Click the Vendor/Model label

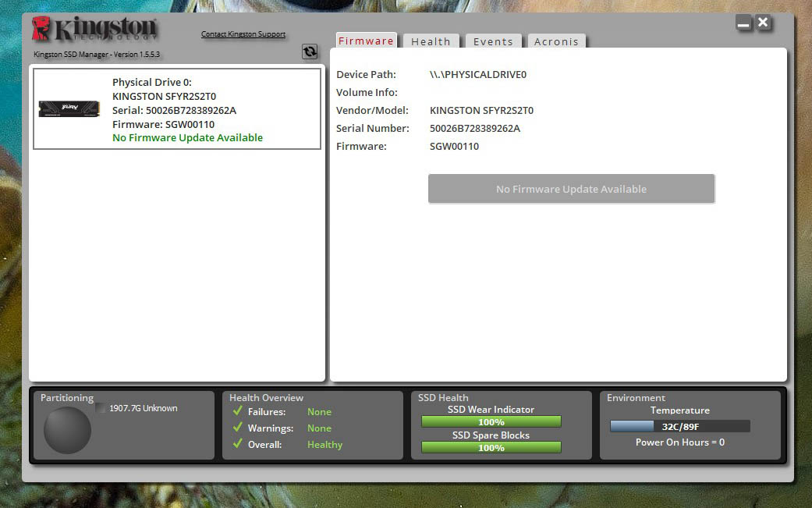372,110
